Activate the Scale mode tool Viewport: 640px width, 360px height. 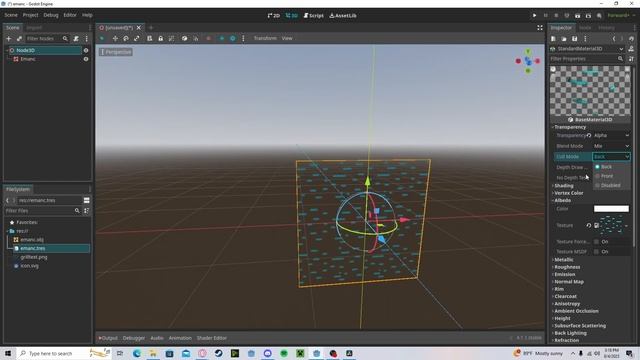[x=137, y=38]
